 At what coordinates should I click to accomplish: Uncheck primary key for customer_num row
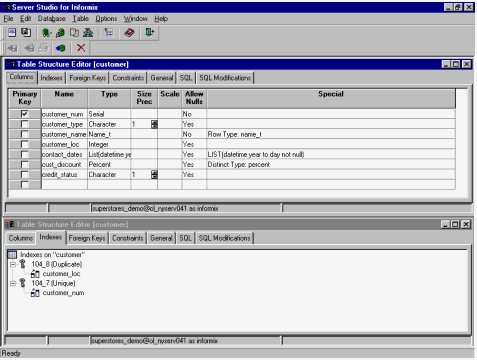(x=24, y=114)
